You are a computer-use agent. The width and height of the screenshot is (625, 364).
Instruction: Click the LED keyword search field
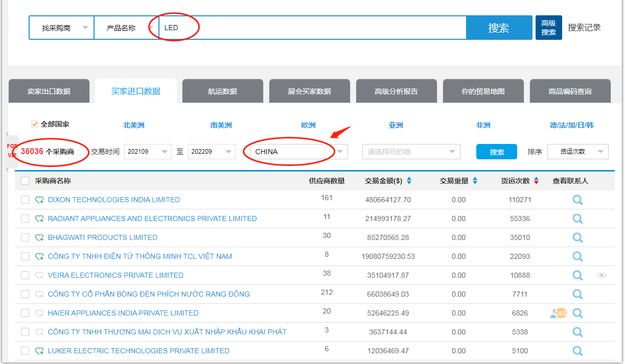(312, 28)
